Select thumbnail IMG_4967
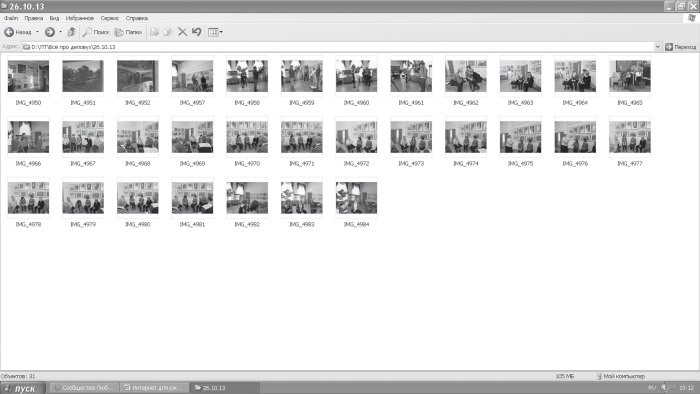 tap(83, 137)
